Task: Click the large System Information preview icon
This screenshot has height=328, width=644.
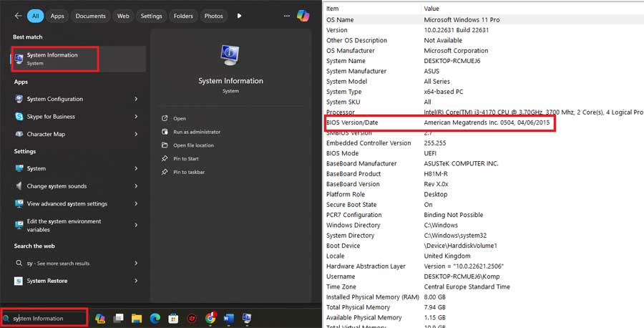Action: point(230,55)
